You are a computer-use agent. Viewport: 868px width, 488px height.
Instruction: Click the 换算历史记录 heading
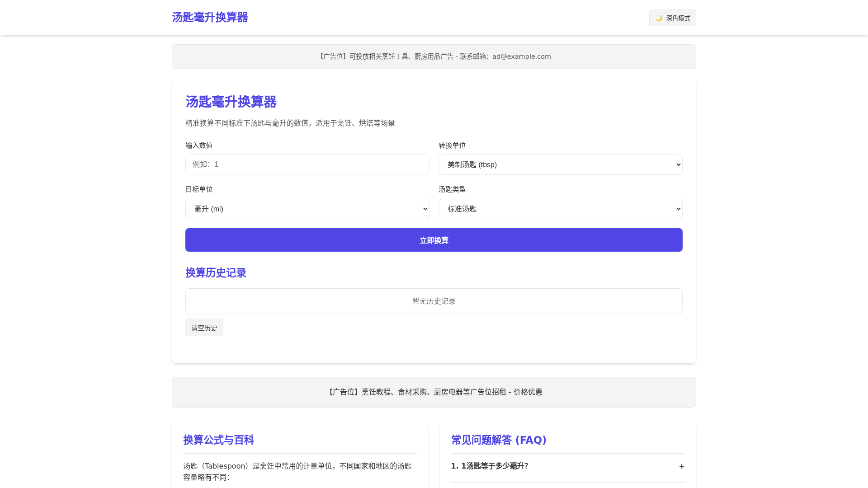coord(216,273)
